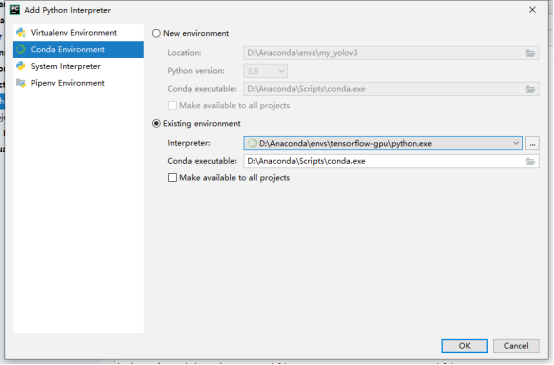Close the Add Python Interpreter dialog
The width and height of the screenshot is (554, 365).
pos(532,10)
